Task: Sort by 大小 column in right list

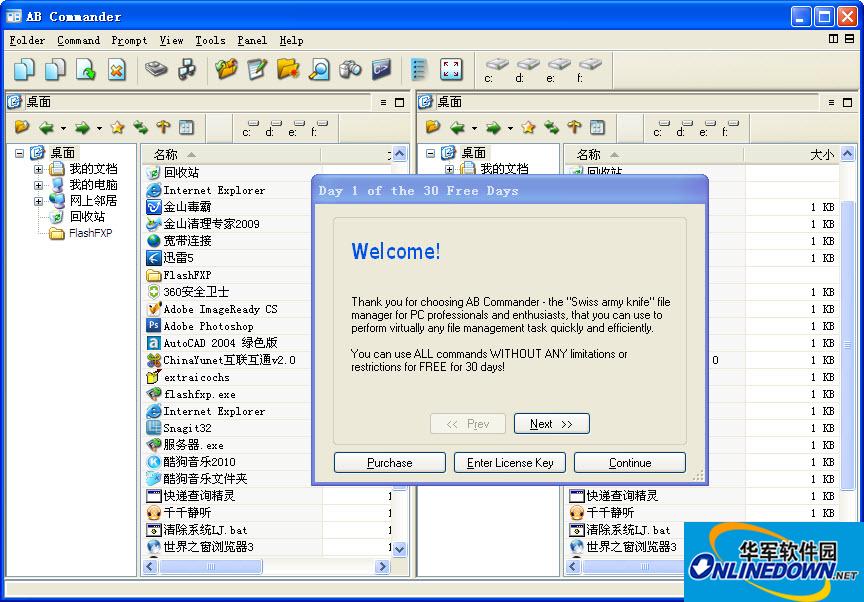Action: pyautogui.click(x=791, y=155)
